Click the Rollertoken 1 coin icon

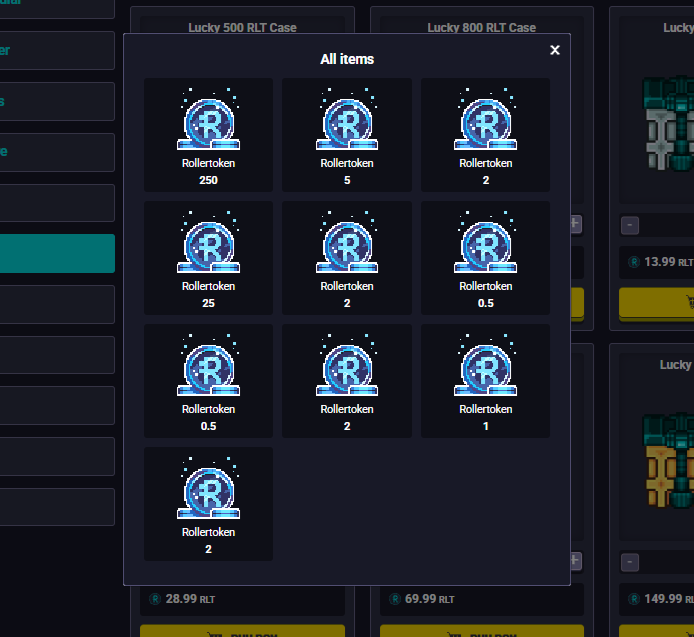coord(486,365)
